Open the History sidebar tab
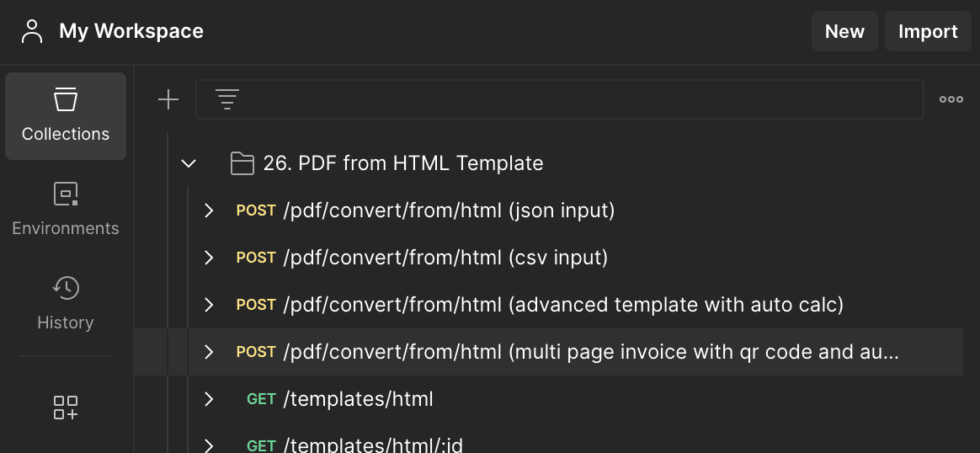Screen dimensions: 980x453 pos(66,303)
